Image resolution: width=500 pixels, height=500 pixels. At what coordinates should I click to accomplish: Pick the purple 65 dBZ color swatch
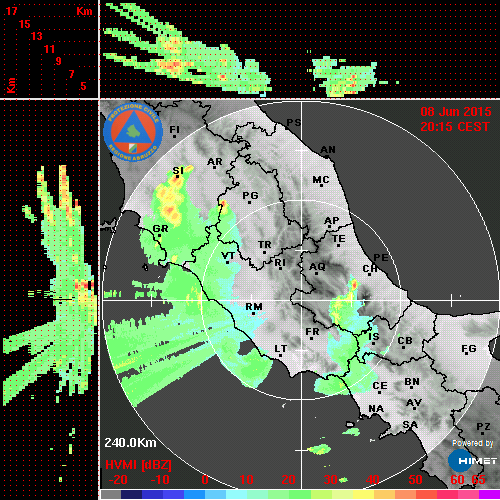489,494
